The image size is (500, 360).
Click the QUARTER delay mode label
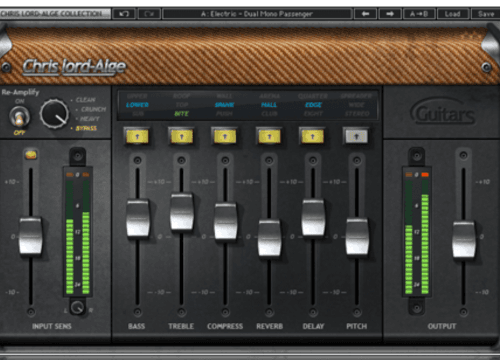(x=313, y=96)
